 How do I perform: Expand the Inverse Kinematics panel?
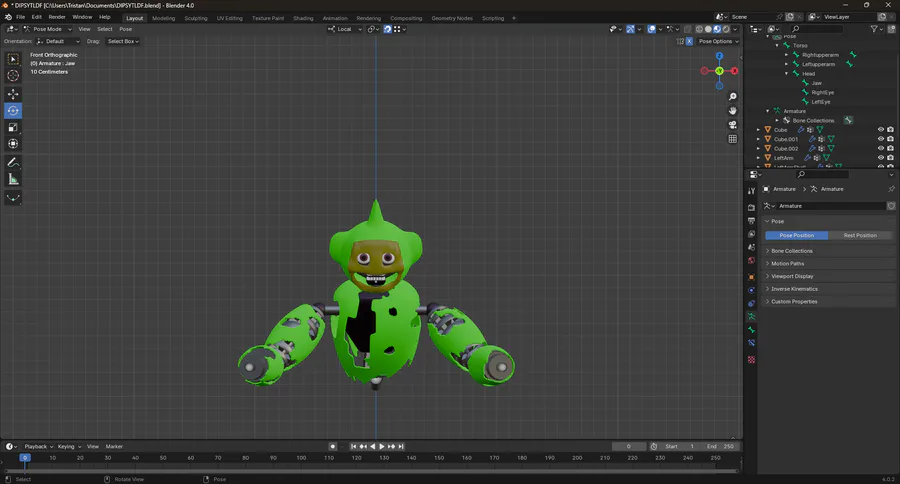click(x=829, y=289)
